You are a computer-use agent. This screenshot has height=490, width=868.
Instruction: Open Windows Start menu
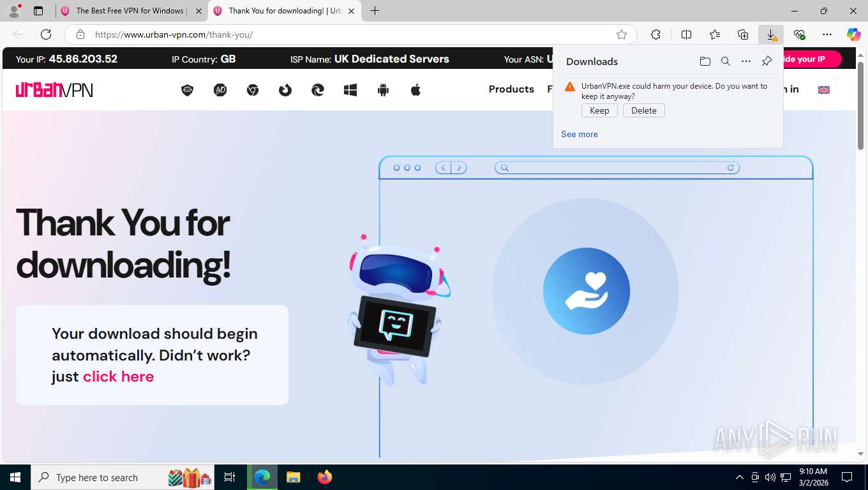click(15, 477)
